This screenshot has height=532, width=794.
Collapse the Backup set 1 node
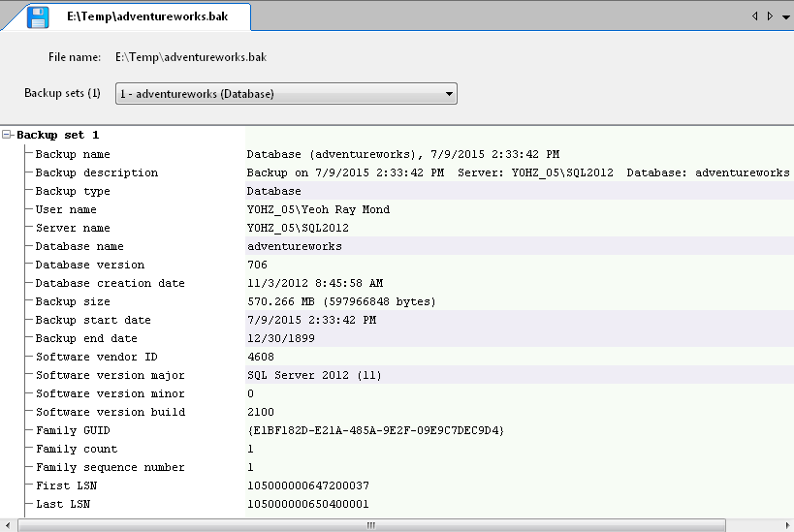point(7,135)
